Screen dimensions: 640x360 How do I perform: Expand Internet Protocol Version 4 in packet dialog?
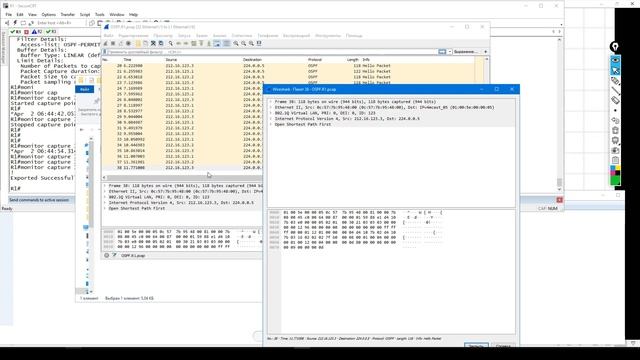pyautogui.click(x=271, y=119)
